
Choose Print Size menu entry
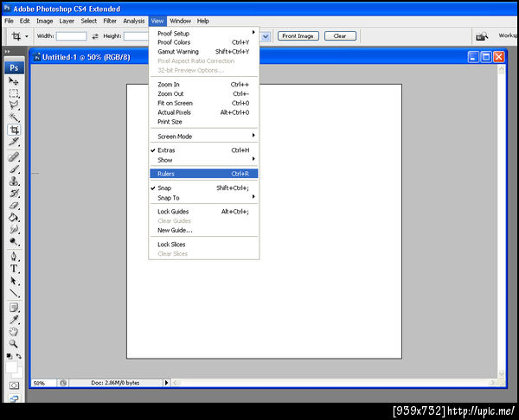tap(203, 122)
